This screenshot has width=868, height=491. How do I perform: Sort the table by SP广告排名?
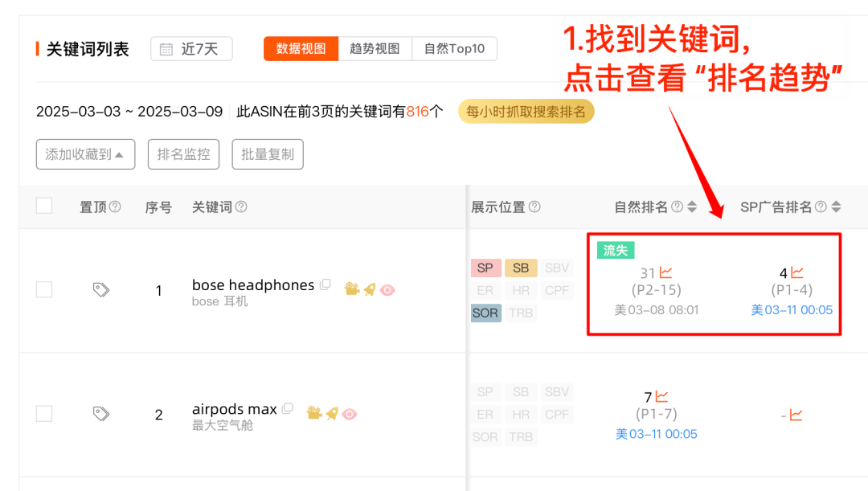coord(836,207)
